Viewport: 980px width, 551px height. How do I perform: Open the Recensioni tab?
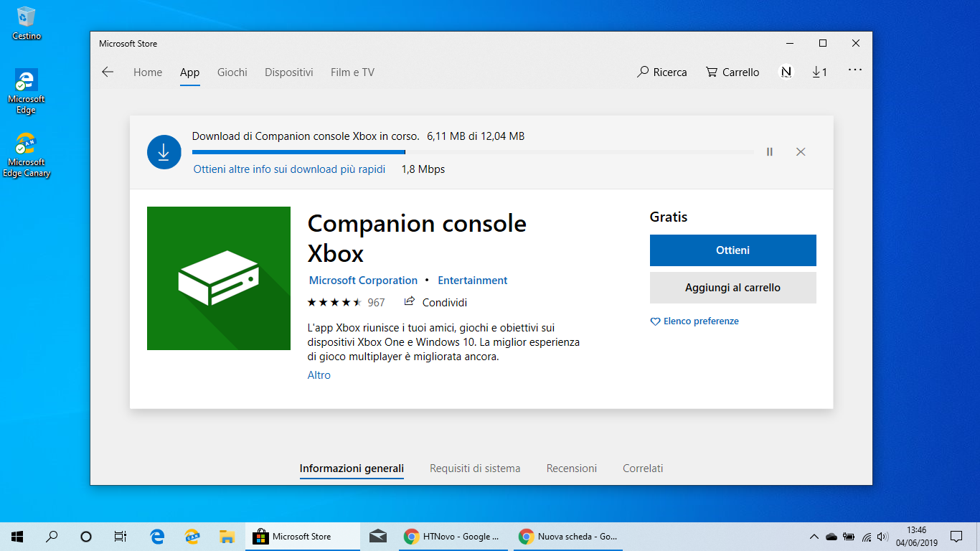[x=572, y=468]
